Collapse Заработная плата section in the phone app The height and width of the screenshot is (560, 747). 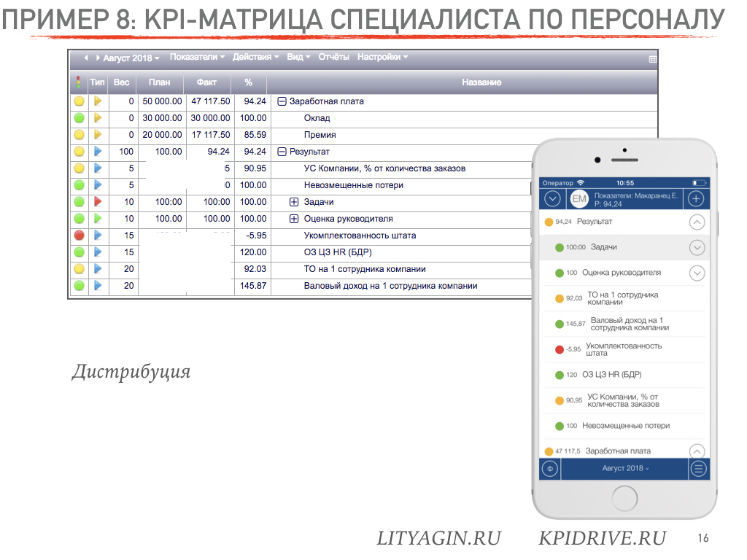click(x=697, y=451)
